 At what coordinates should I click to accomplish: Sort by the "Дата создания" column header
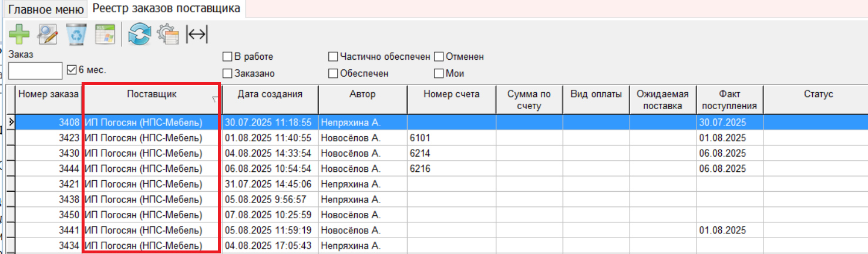(270, 94)
